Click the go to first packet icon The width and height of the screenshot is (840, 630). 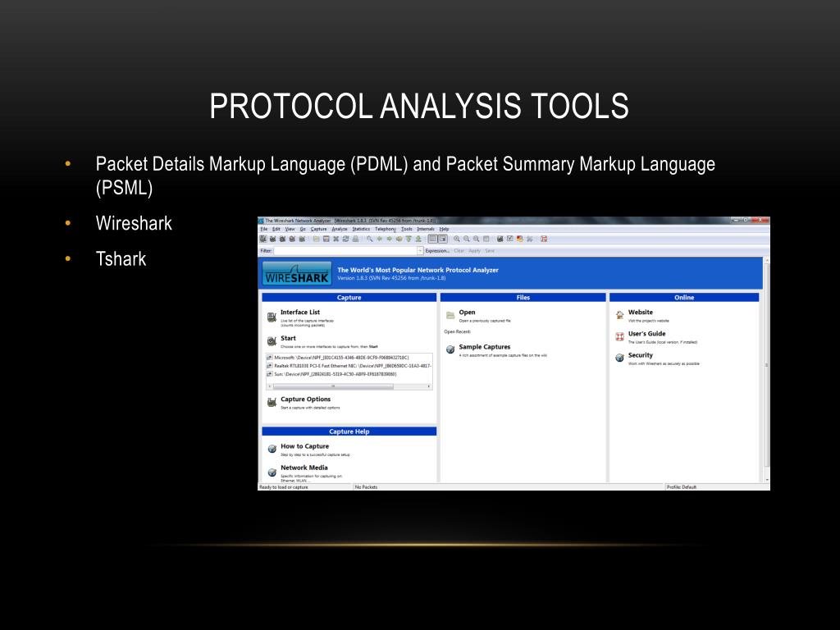point(409,239)
